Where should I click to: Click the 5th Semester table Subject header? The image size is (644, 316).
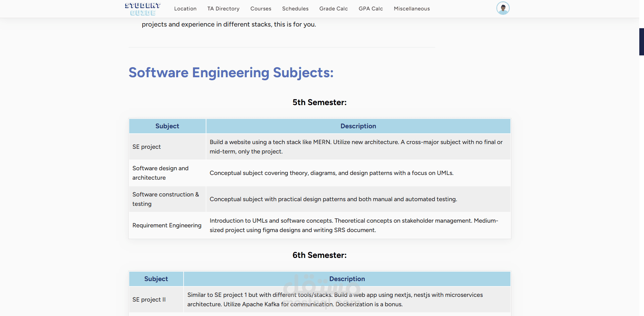click(x=167, y=126)
